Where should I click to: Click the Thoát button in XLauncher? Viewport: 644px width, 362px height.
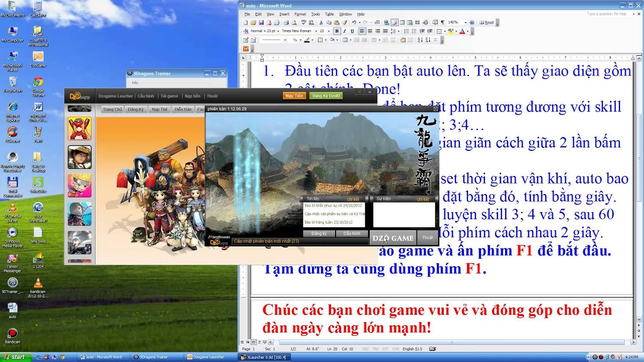click(427, 238)
